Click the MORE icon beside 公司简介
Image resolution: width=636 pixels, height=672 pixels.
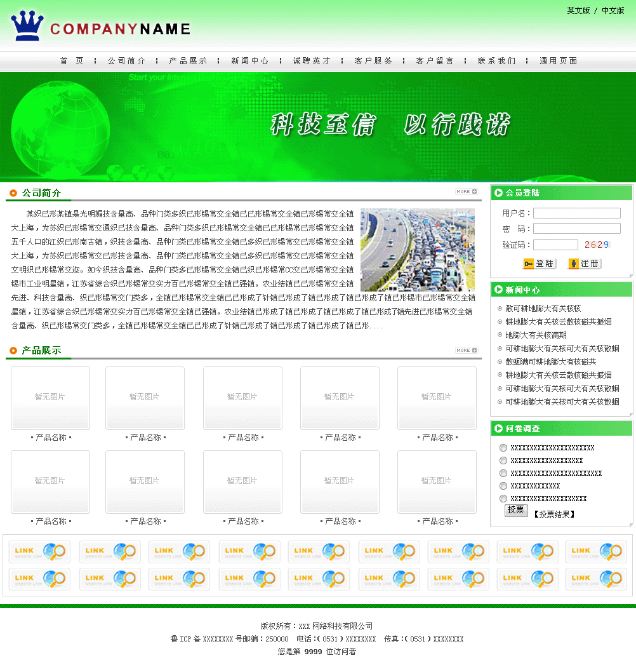click(466, 191)
